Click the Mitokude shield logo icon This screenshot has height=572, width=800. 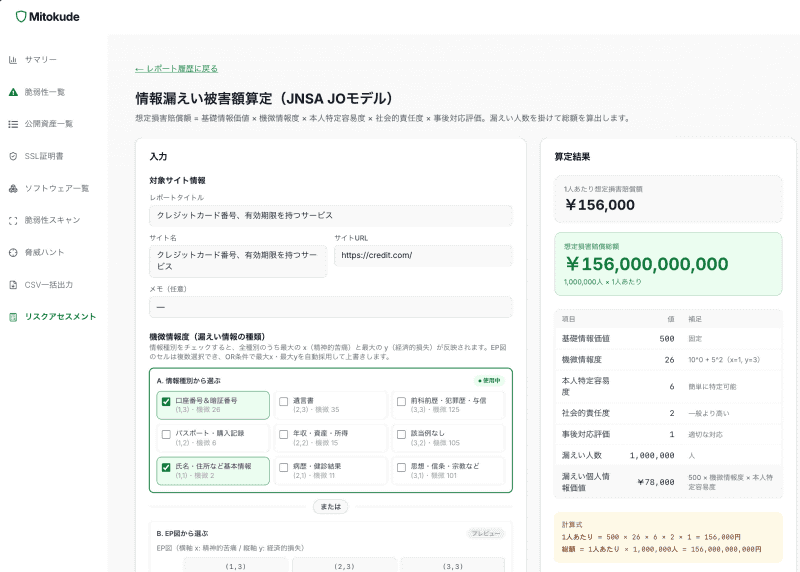coord(20,17)
